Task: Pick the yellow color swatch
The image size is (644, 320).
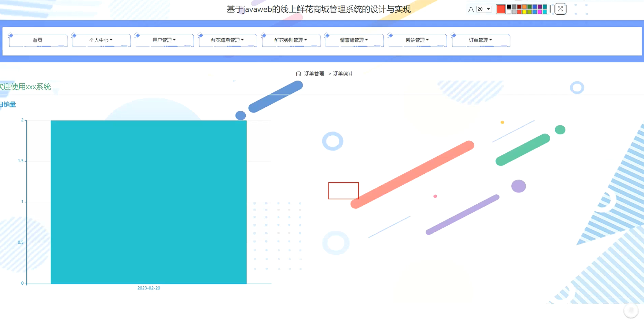Action: pos(524,12)
